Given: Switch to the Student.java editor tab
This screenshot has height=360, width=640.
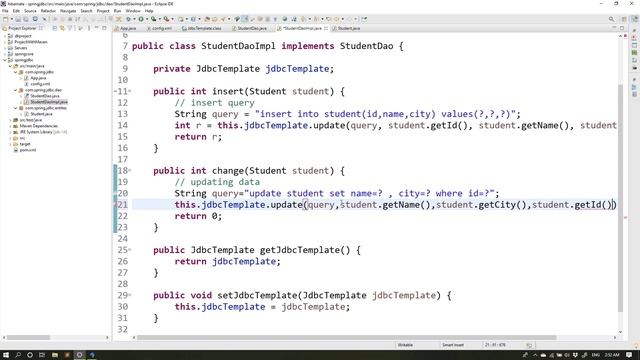Looking at the screenshot, I should click(347, 29).
